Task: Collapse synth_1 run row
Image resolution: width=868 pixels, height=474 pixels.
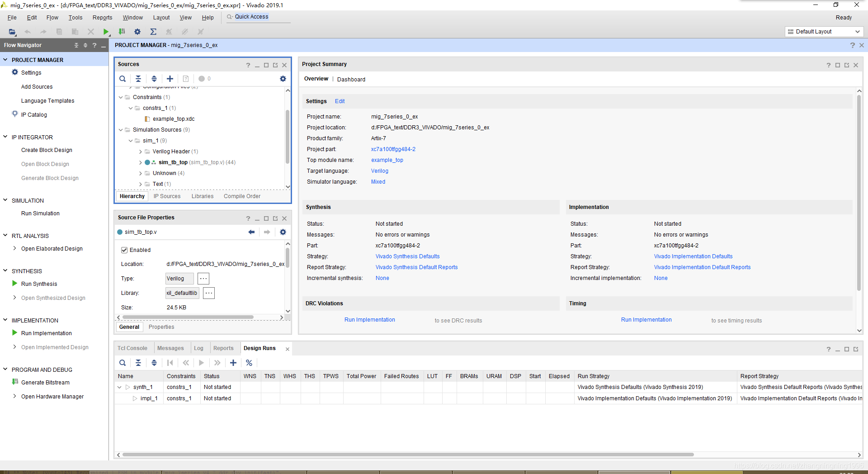Action: [119, 387]
